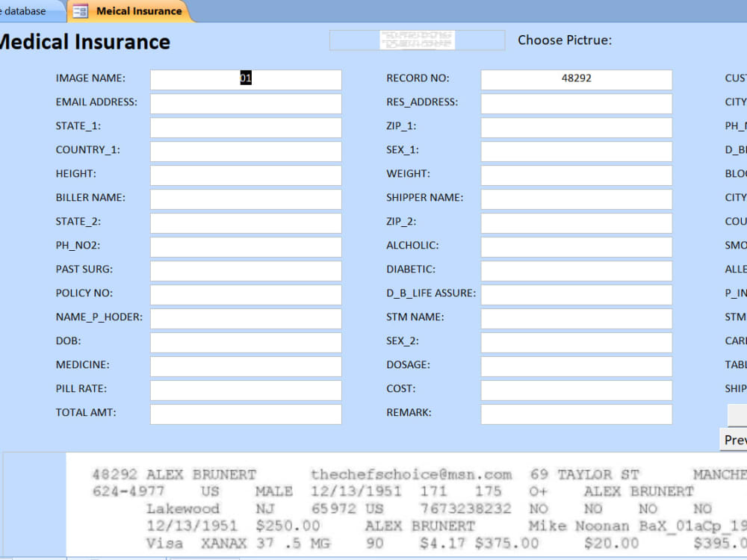747x560 pixels.
Task: Click the POLICY NO input field
Action: click(x=246, y=295)
